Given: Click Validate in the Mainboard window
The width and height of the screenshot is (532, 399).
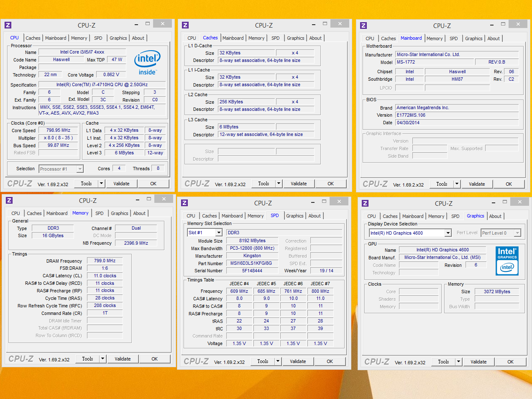Looking at the screenshot, I should point(477,184).
